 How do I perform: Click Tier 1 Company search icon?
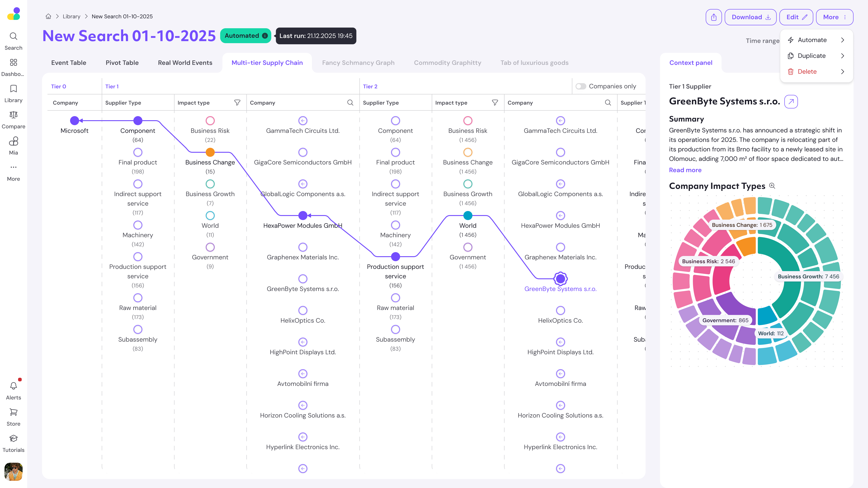coord(350,103)
